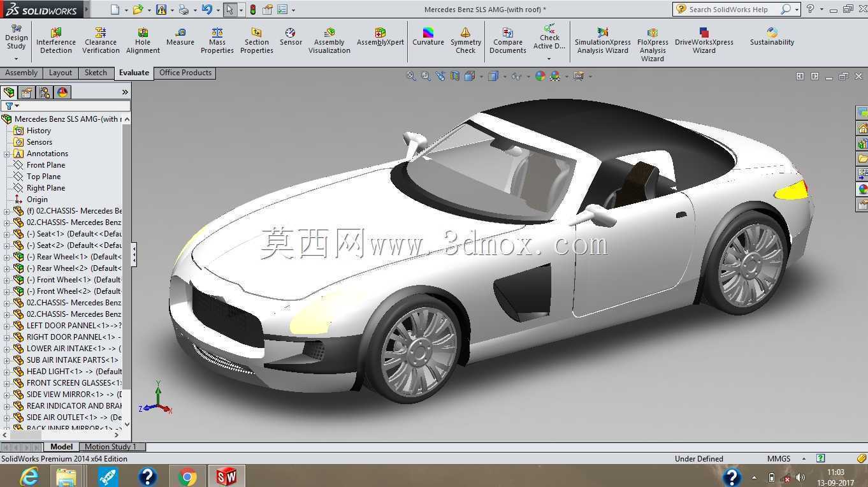Click the Undo icon
Image resolution: width=868 pixels, height=487 pixels.
[x=206, y=10]
